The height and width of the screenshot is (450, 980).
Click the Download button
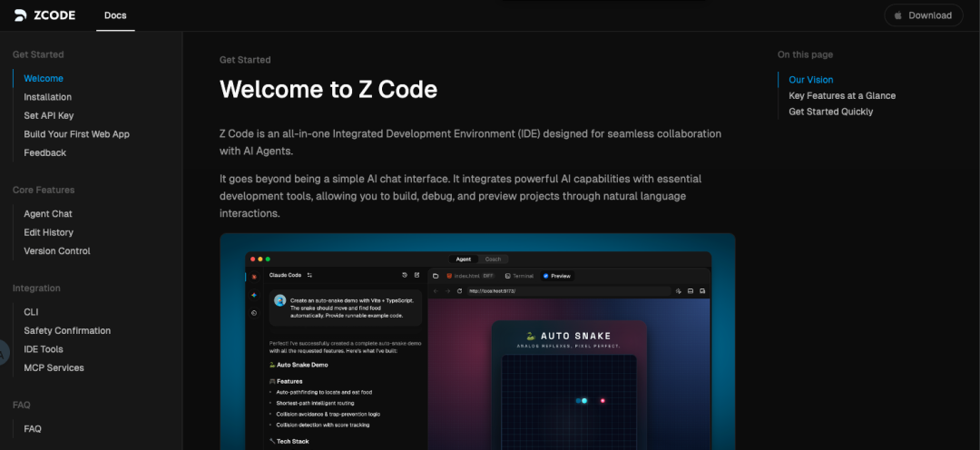[x=924, y=15]
